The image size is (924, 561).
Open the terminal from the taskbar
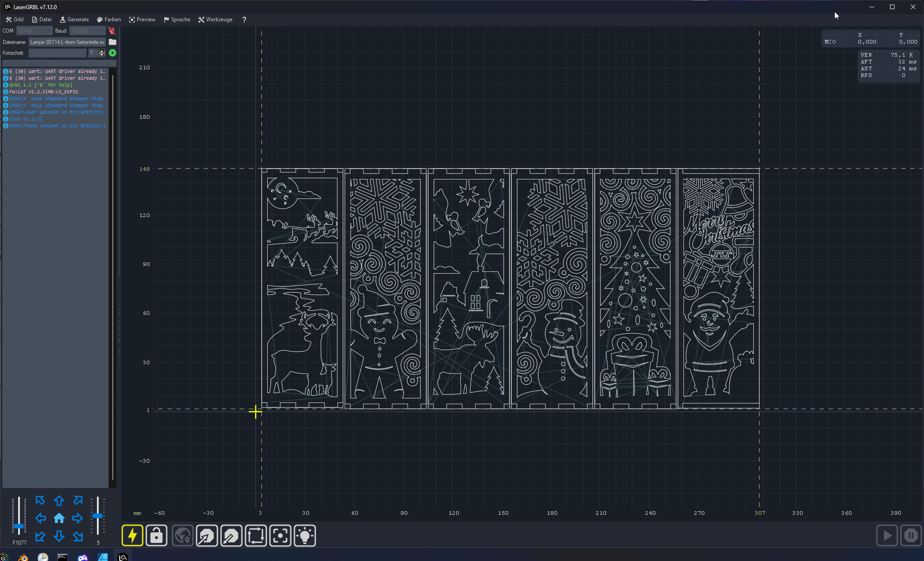(x=63, y=557)
